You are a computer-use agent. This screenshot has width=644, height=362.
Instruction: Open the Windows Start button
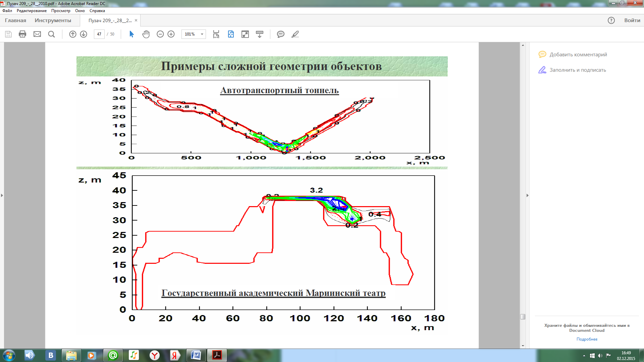9,355
